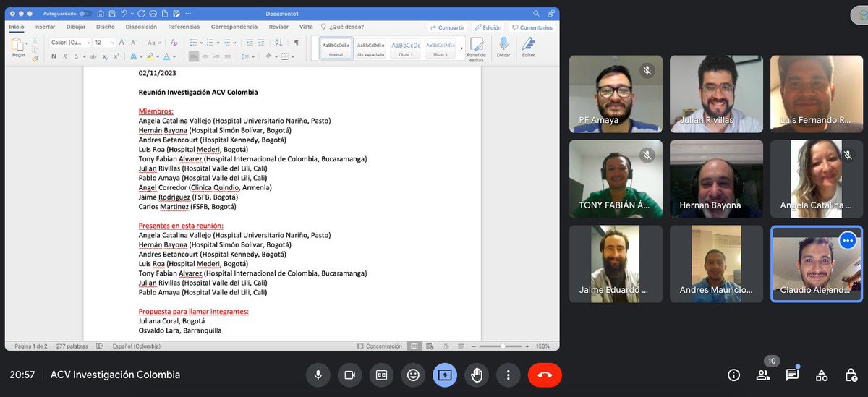Raise your hand in the meeting
868x397 pixels.
(x=477, y=375)
